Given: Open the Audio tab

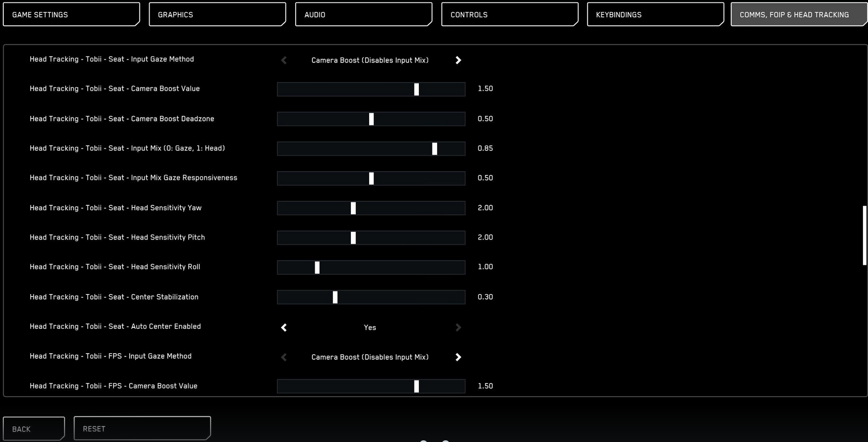Looking at the screenshot, I should tap(364, 14).
